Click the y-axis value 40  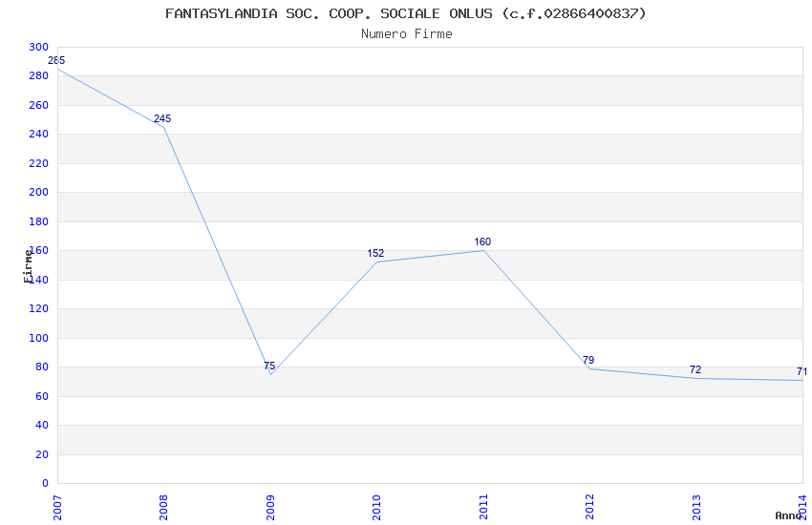41,425
